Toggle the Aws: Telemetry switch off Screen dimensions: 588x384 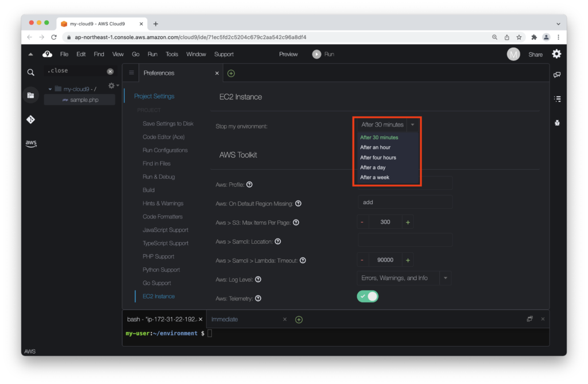(367, 297)
